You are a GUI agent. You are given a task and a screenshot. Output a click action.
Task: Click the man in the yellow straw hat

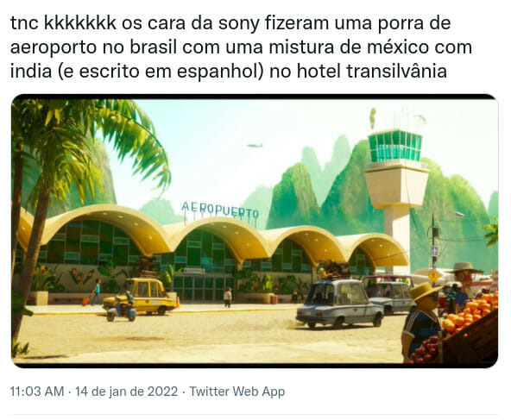422,321
